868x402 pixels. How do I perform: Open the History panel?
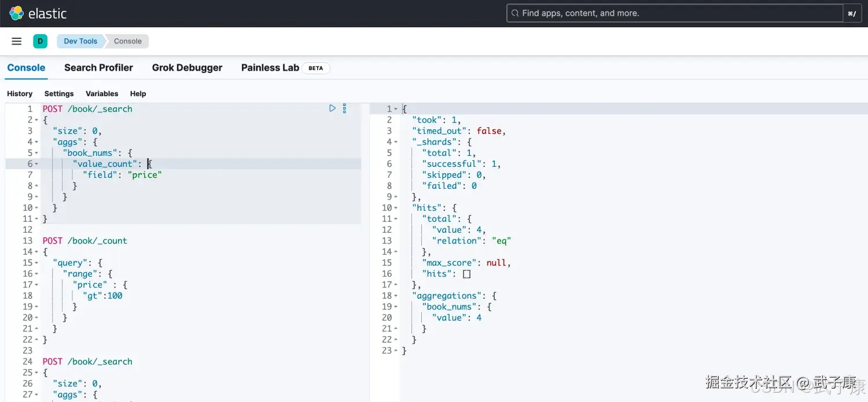tap(20, 94)
